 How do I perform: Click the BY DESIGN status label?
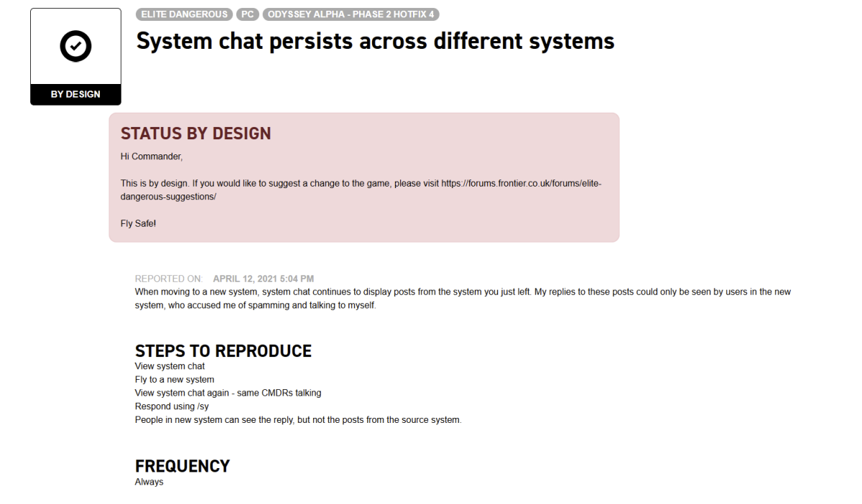[x=75, y=94]
